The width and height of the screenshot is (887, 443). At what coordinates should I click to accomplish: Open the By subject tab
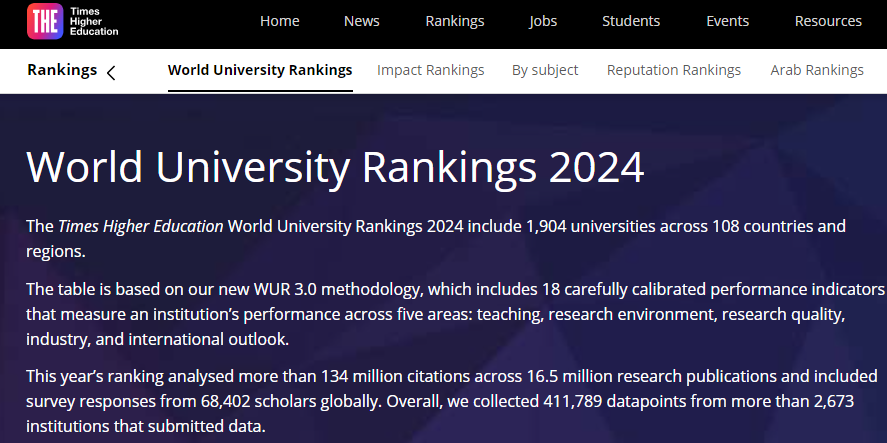(545, 70)
